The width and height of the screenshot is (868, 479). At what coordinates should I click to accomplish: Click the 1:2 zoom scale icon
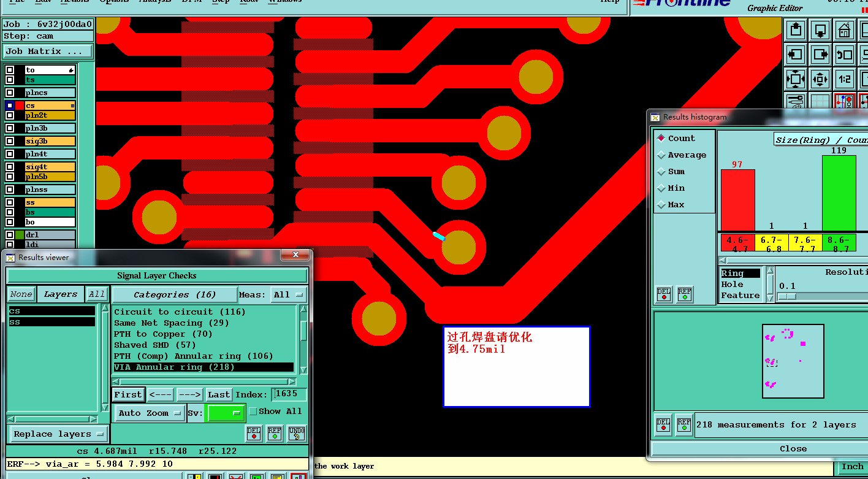(845, 79)
